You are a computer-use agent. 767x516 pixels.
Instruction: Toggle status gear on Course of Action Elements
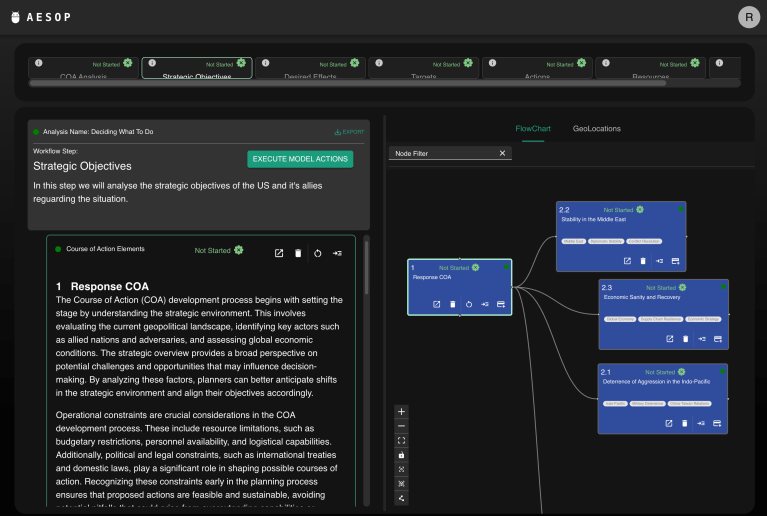(x=238, y=250)
